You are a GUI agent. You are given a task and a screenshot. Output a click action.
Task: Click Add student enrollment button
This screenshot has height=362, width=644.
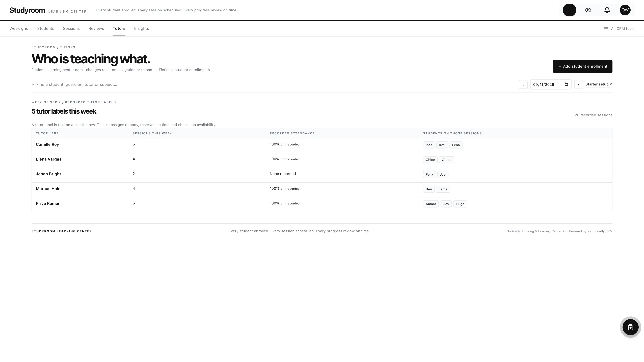click(x=582, y=67)
